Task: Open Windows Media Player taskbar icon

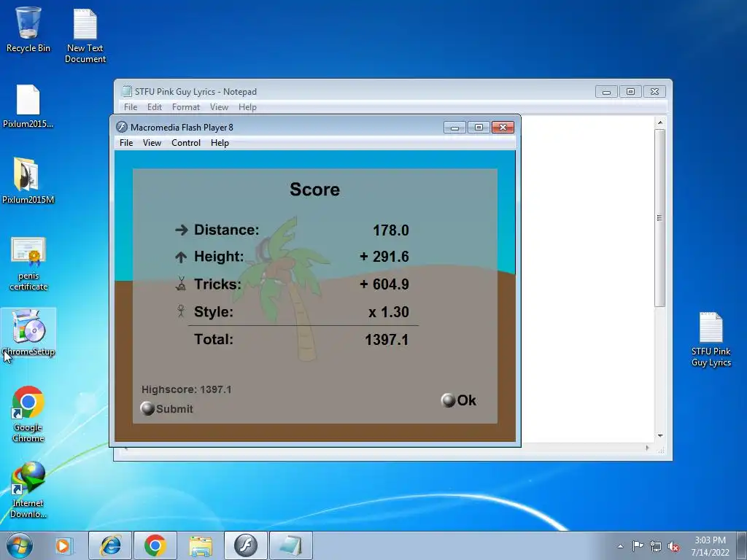Action: pyautogui.click(x=63, y=545)
